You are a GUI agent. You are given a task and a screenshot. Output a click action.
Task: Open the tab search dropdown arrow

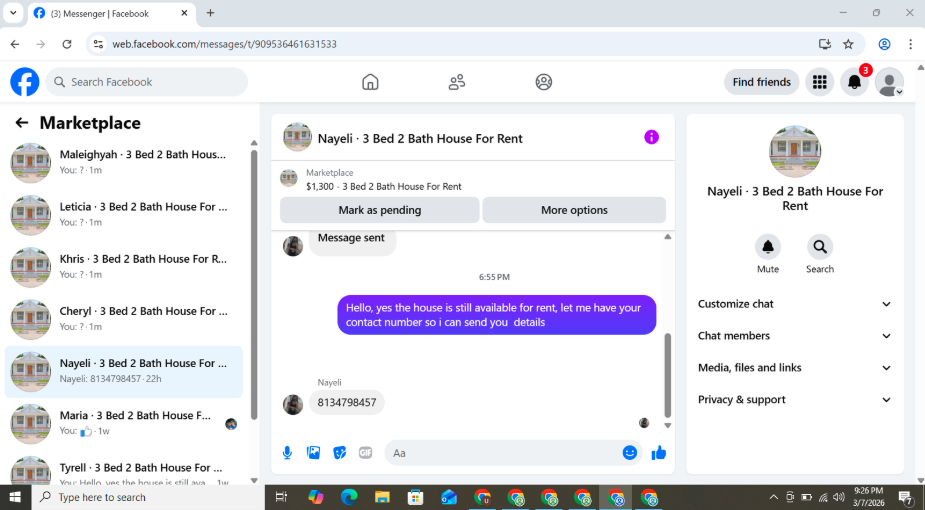[x=13, y=13]
